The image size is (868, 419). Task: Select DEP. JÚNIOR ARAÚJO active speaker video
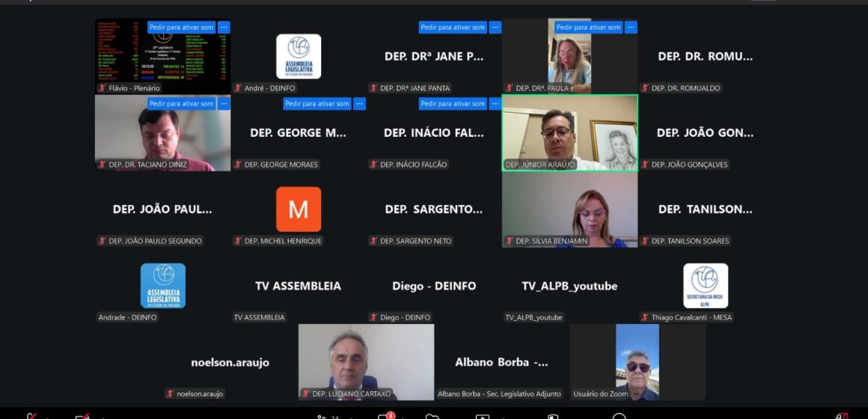coord(569,131)
